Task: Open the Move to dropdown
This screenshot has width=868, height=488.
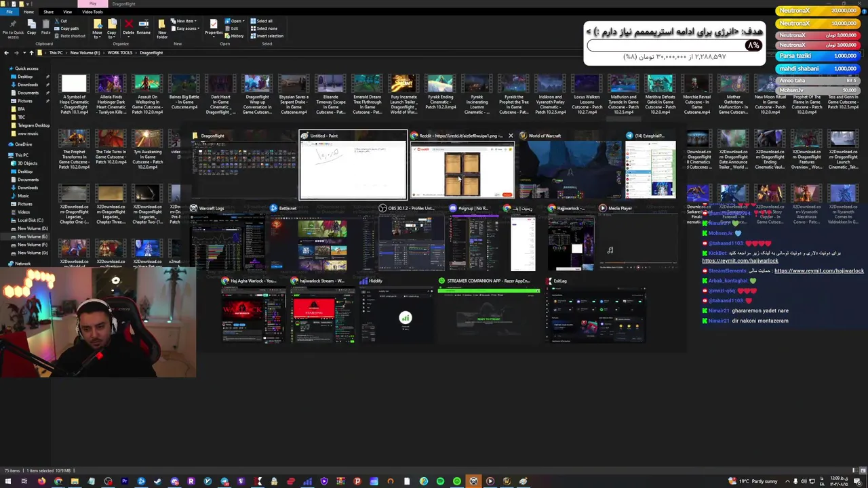Action: pyautogui.click(x=98, y=28)
